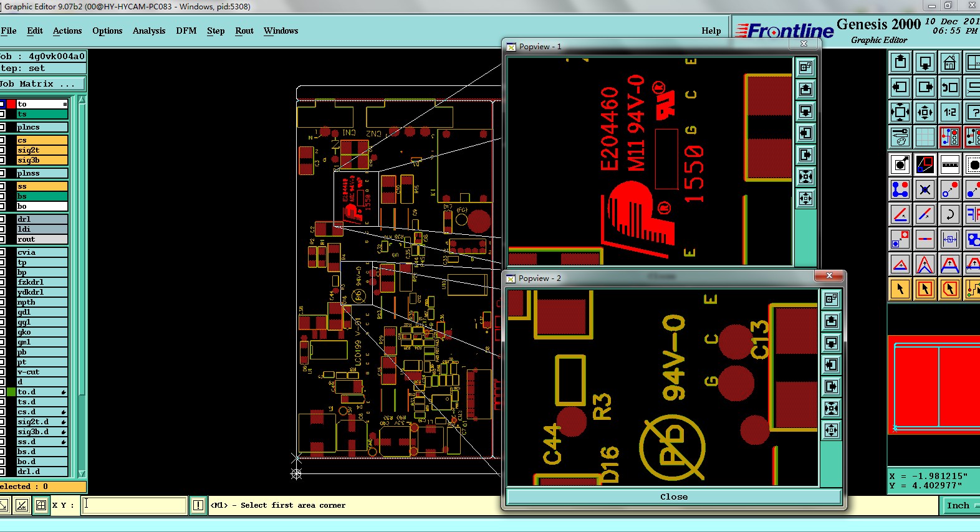Click the delete feature X icon
This screenshot has height=532, width=980.
tap(925, 189)
